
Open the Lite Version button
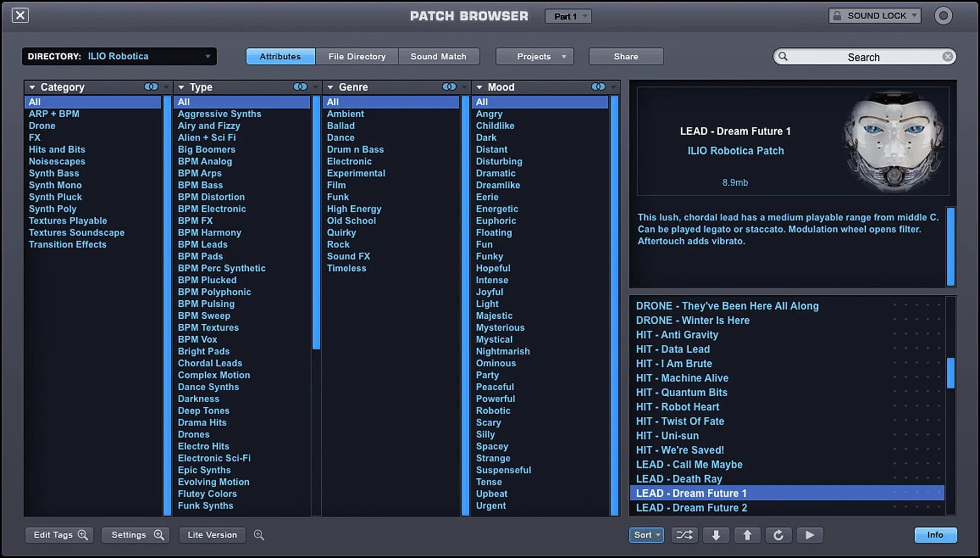(212, 535)
